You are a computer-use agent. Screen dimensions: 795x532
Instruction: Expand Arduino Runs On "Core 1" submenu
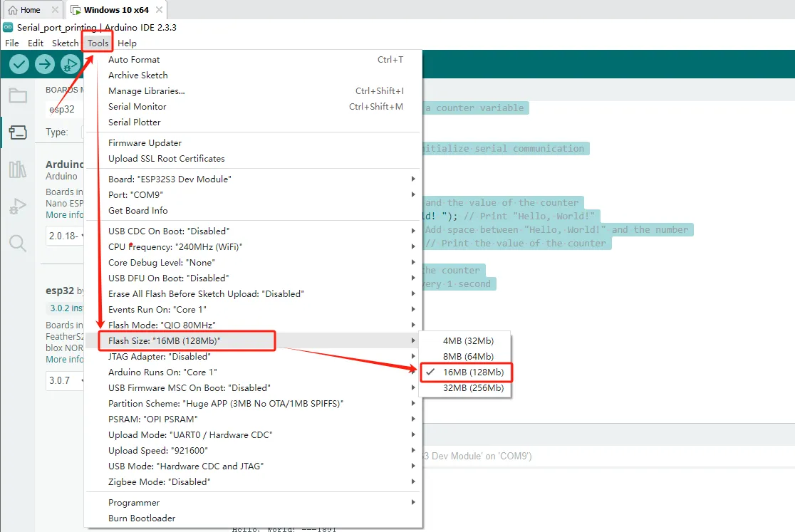coord(253,372)
